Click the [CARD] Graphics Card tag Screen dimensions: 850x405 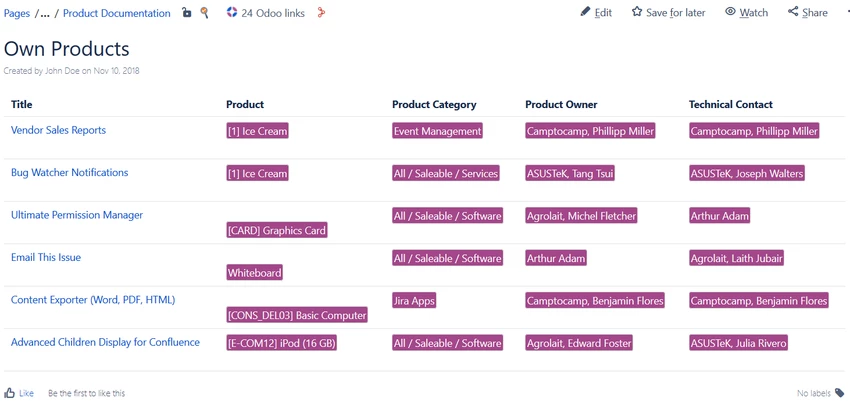point(277,230)
